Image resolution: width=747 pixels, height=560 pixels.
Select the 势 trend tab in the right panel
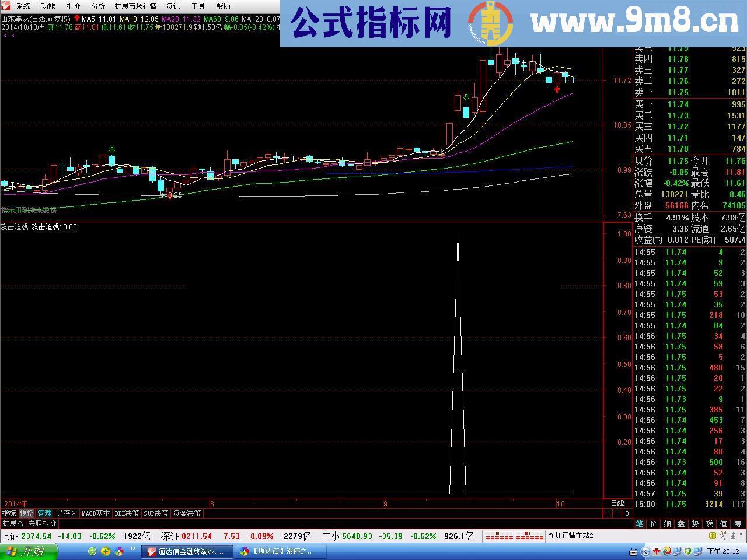(695, 524)
